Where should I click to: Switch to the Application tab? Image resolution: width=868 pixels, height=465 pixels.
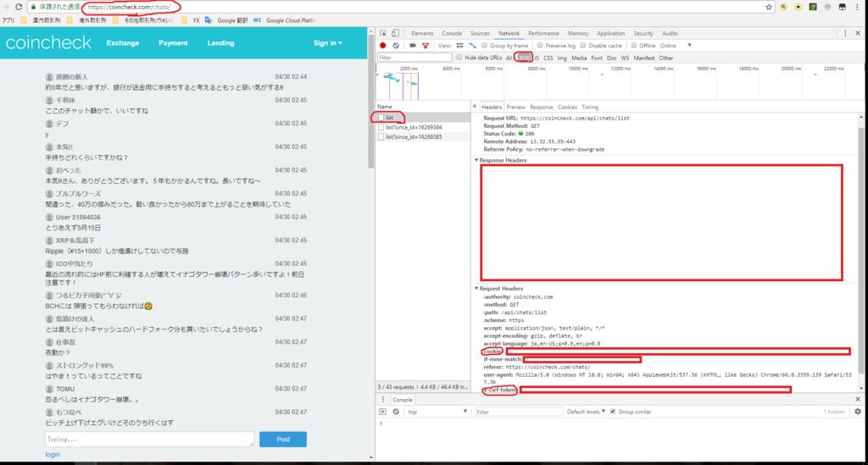pyautogui.click(x=610, y=33)
